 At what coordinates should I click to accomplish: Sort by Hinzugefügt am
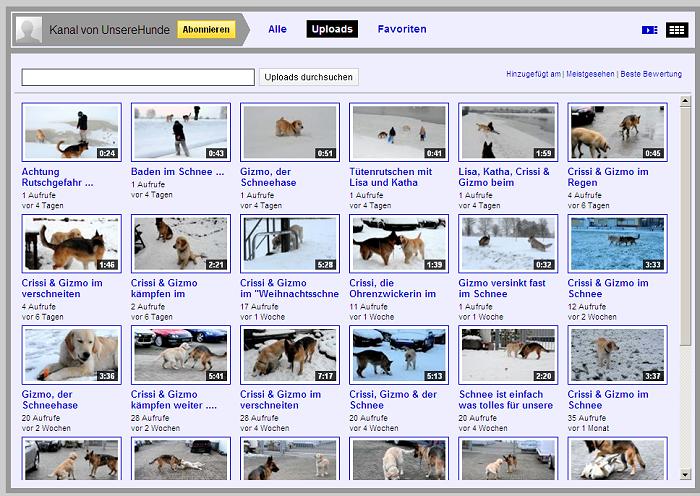pos(533,74)
